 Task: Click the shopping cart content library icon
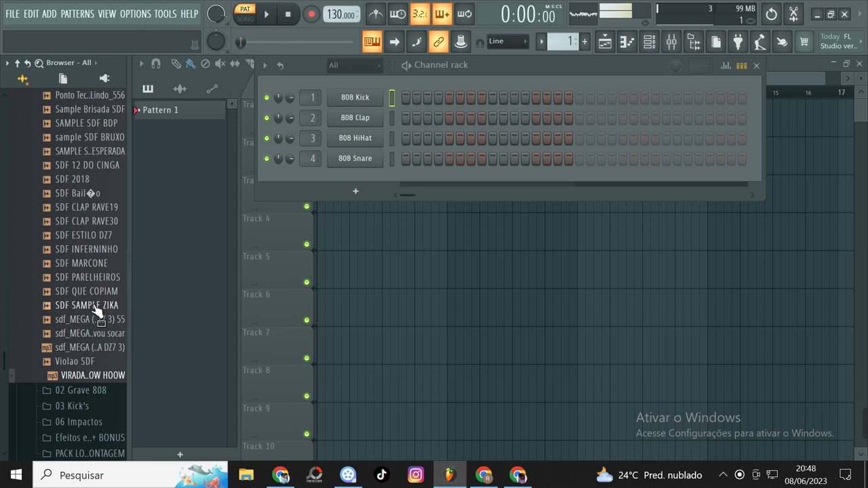804,42
